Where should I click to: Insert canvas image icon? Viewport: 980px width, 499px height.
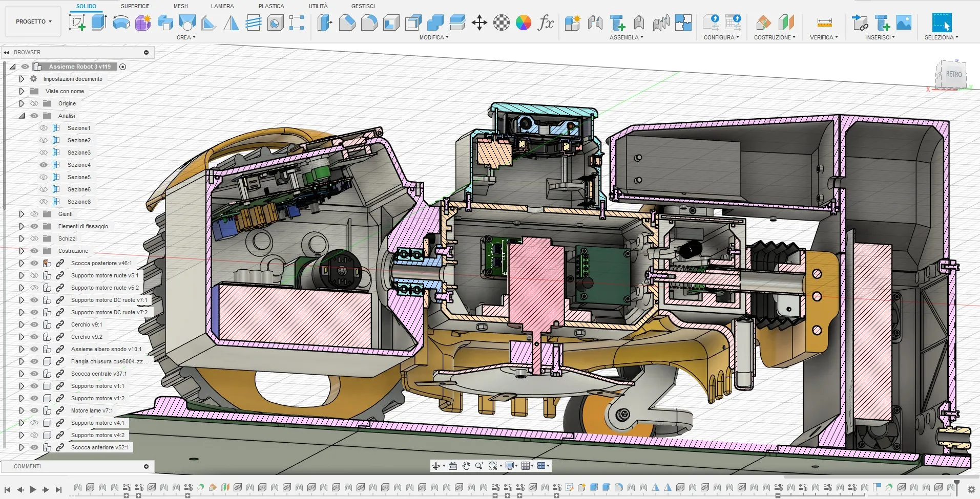(904, 23)
